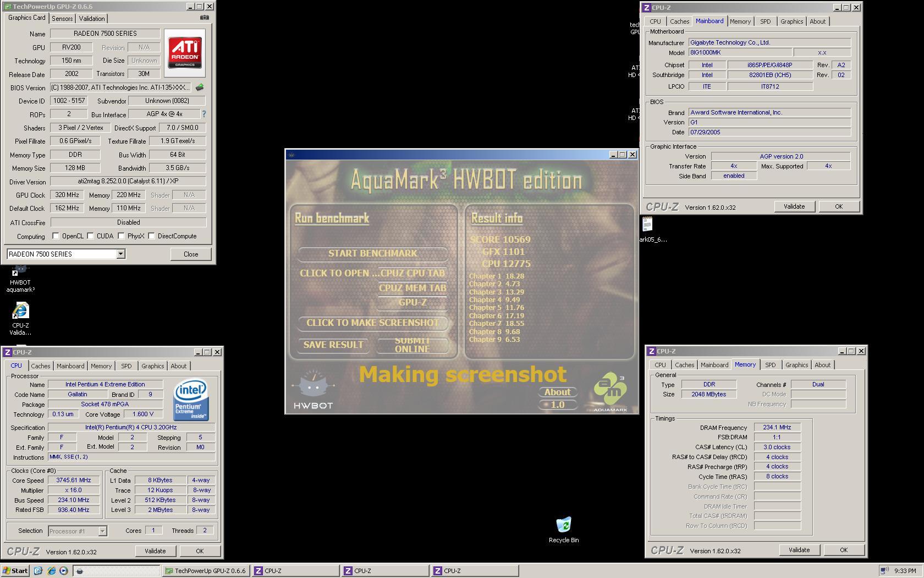This screenshot has height=578, width=924.
Task: Click Validate in CPU-Z CPU window
Action: click(155, 551)
